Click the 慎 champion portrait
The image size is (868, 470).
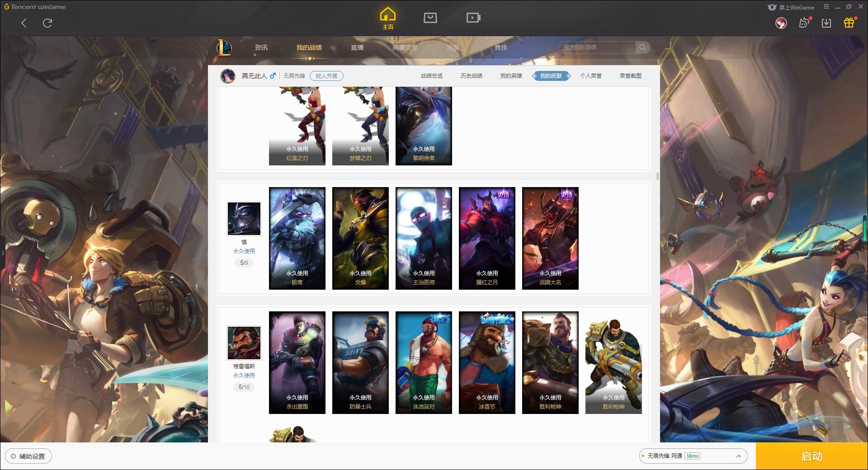pyautogui.click(x=244, y=219)
